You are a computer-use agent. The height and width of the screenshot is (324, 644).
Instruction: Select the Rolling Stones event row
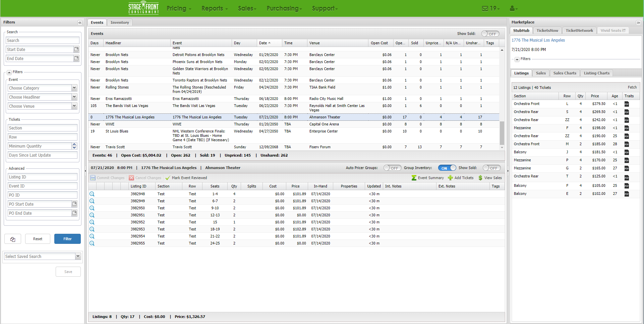(x=294, y=89)
